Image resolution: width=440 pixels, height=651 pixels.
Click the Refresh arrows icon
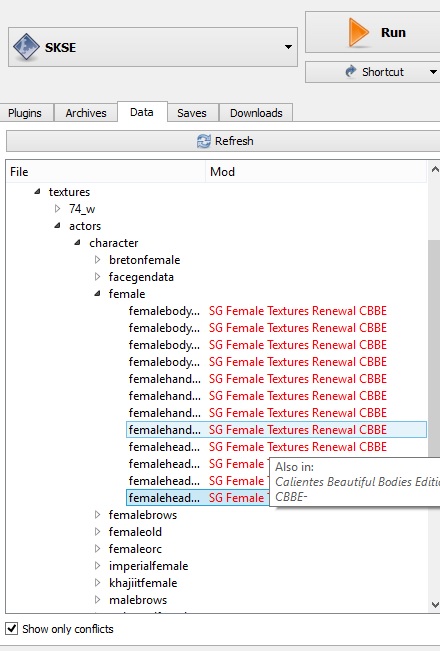tap(203, 141)
